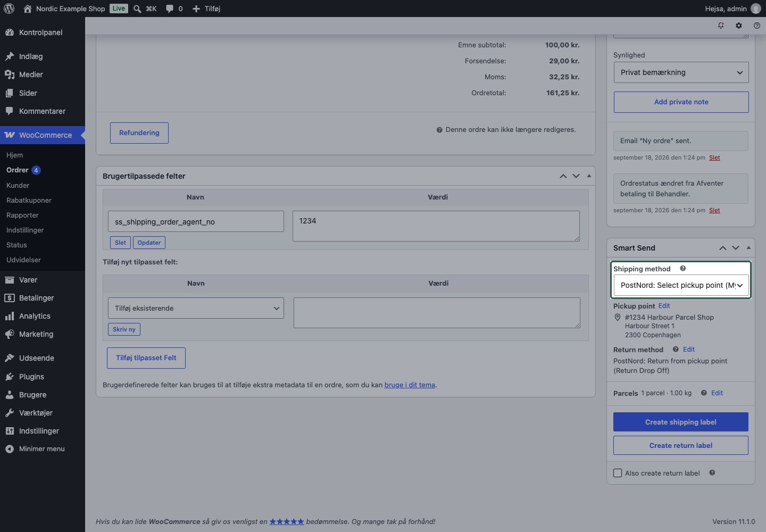Open the admin user avatar
Screen dimensions: 766x532
point(756,9)
